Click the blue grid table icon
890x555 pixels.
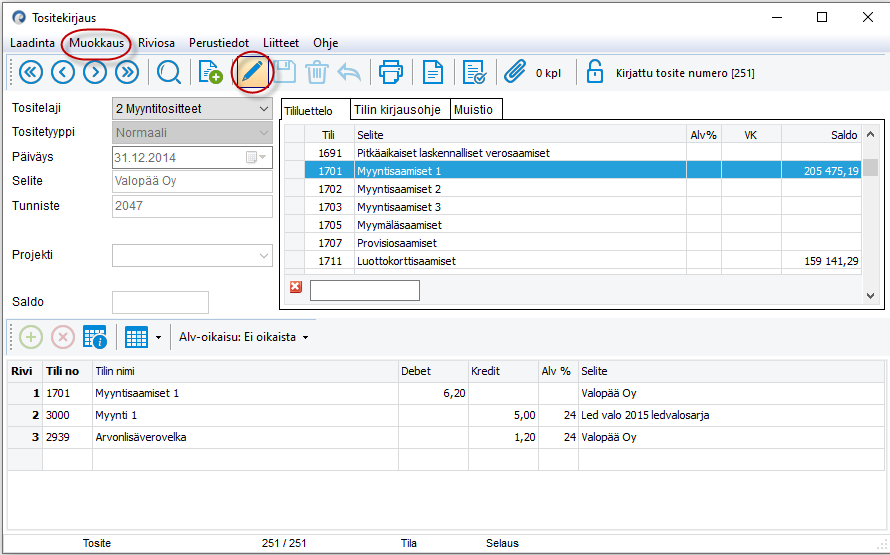(x=136, y=337)
